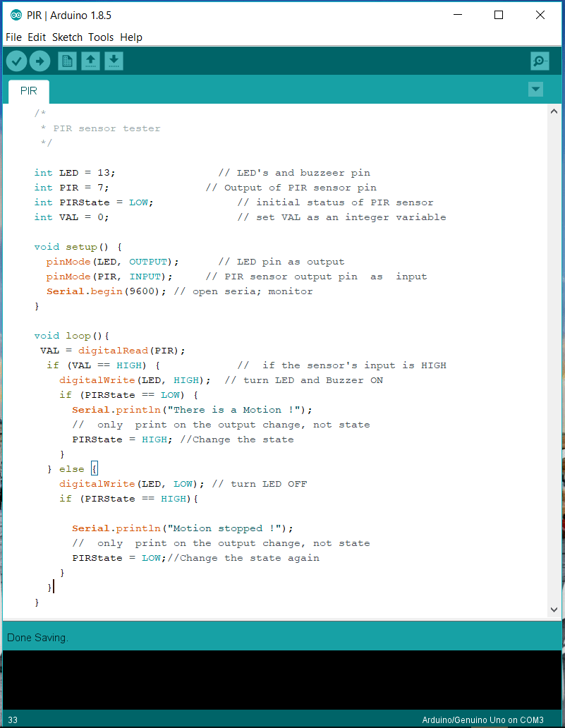Screen dimensions: 565x728
Task: Click the 'int LED = 13;' line
Action: tap(74, 173)
